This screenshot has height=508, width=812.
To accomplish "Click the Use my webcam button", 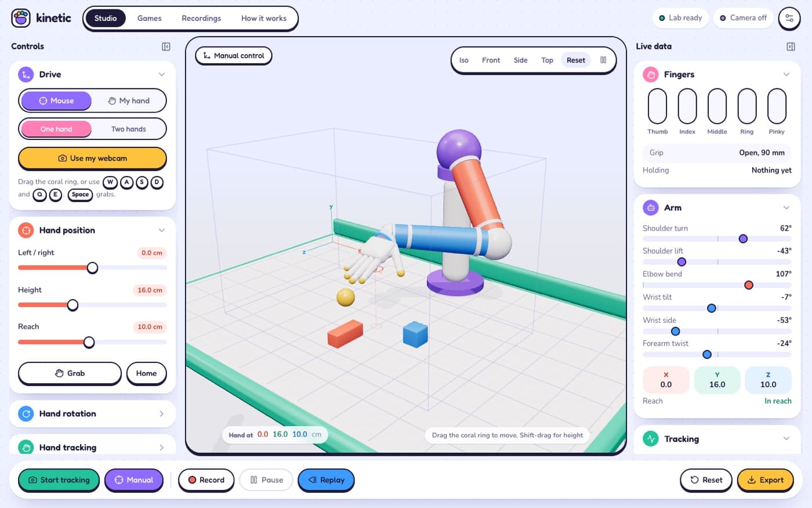I will click(92, 158).
